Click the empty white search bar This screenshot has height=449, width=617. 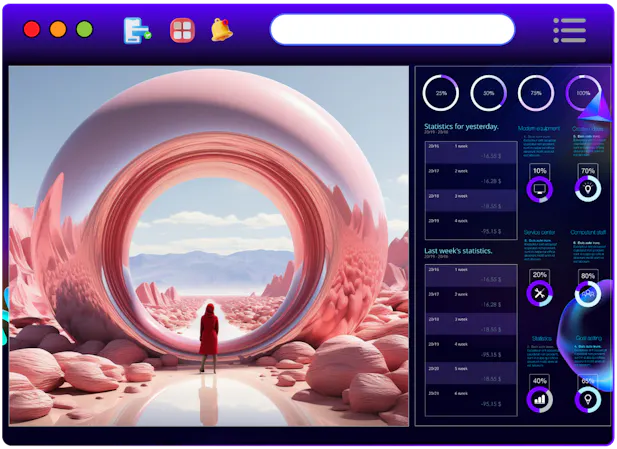pyautogui.click(x=392, y=30)
